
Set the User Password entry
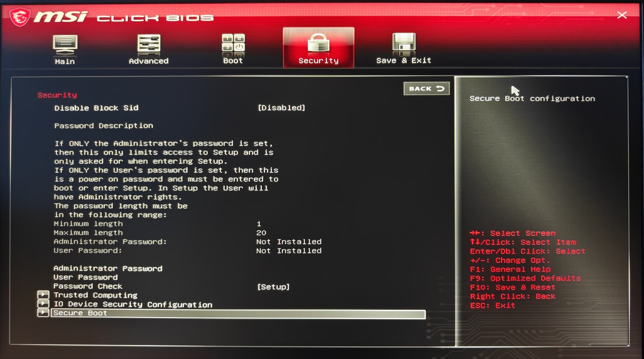coord(86,277)
